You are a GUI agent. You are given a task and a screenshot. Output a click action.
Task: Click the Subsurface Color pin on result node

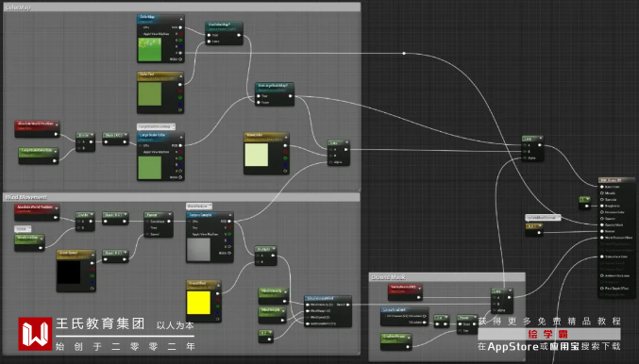click(x=602, y=256)
